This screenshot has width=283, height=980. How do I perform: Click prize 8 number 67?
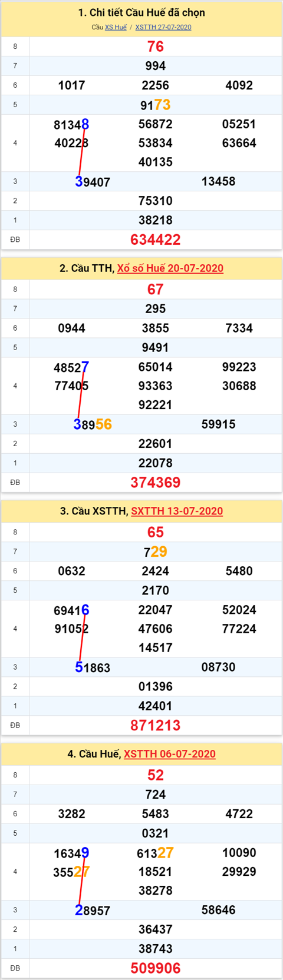156,290
